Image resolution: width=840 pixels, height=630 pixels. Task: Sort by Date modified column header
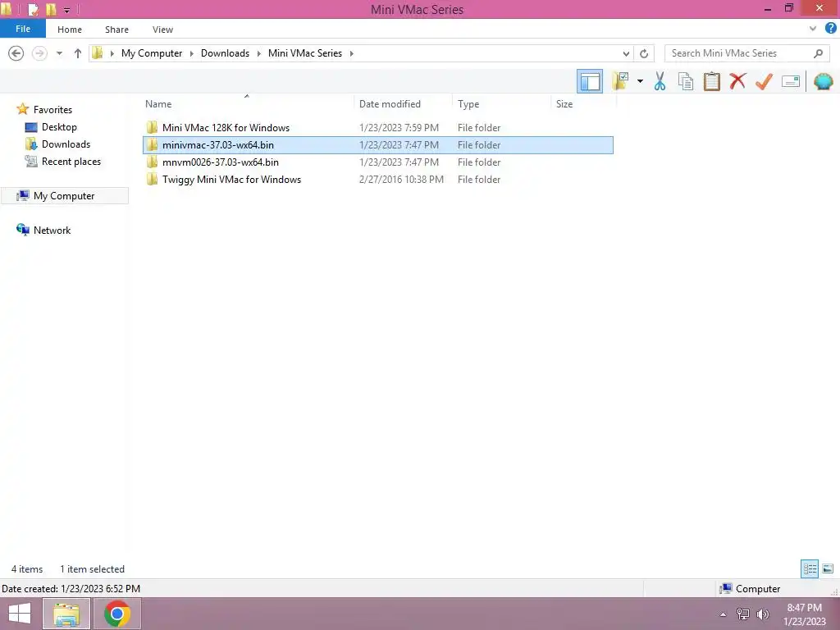pyautogui.click(x=404, y=104)
